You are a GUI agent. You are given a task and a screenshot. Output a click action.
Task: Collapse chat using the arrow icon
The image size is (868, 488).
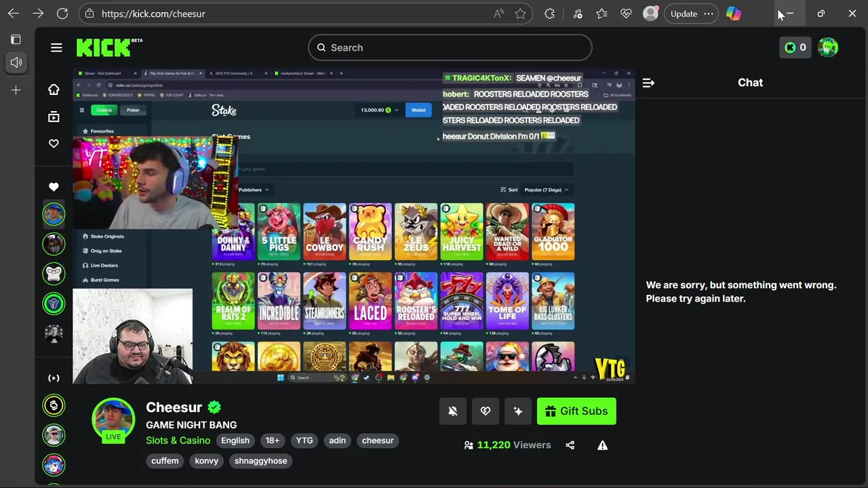click(648, 83)
